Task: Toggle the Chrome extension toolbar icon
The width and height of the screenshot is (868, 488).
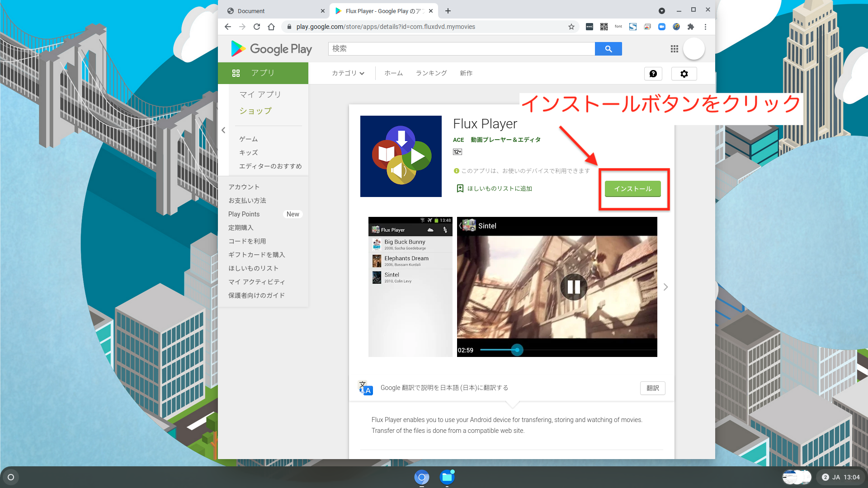Action: (x=691, y=27)
